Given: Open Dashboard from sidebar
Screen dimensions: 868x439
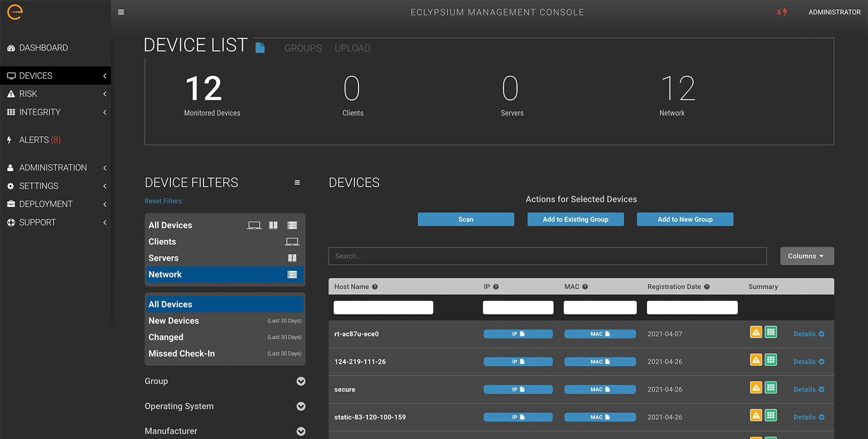Looking at the screenshot, I should click(37, 48).
